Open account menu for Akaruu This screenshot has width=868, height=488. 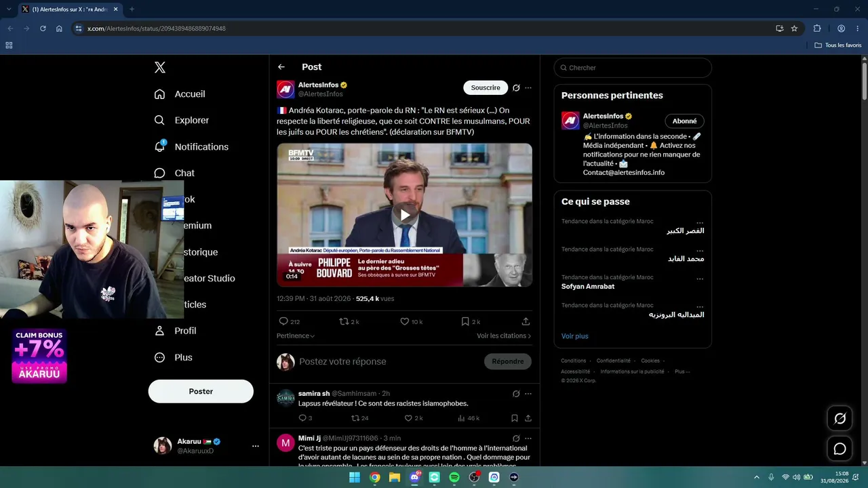pos(256,446)
